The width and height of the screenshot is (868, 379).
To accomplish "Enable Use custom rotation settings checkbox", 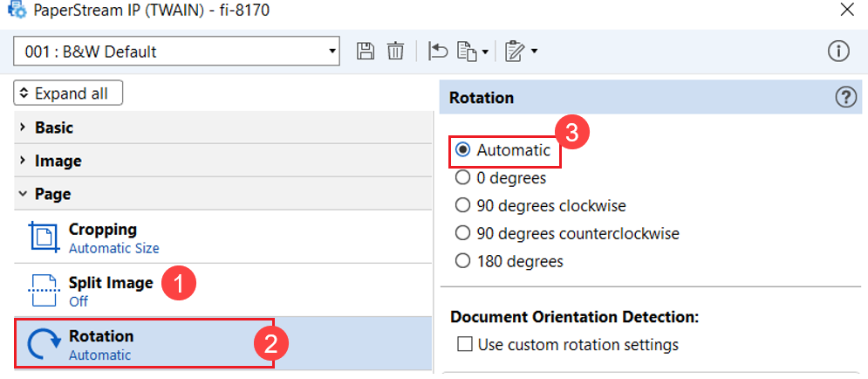I will [464, 344].
